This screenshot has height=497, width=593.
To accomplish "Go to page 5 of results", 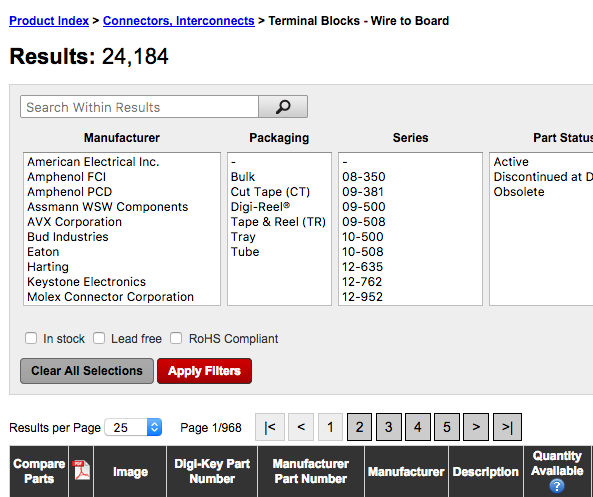I will (447, 427).
